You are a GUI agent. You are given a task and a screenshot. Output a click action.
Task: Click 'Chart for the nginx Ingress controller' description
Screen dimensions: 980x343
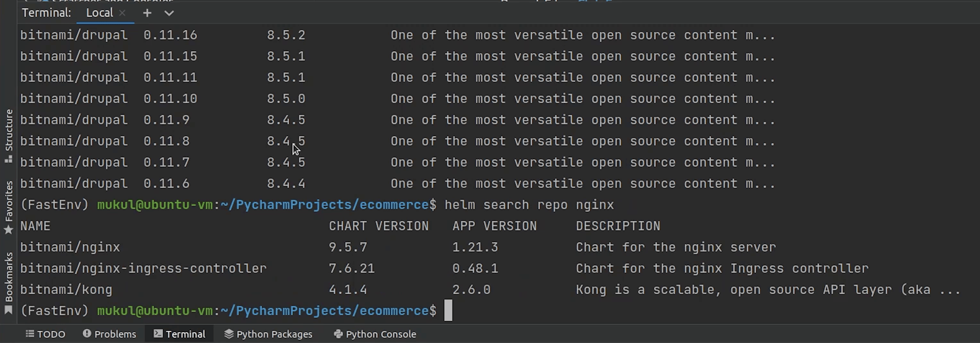point(722,269)
